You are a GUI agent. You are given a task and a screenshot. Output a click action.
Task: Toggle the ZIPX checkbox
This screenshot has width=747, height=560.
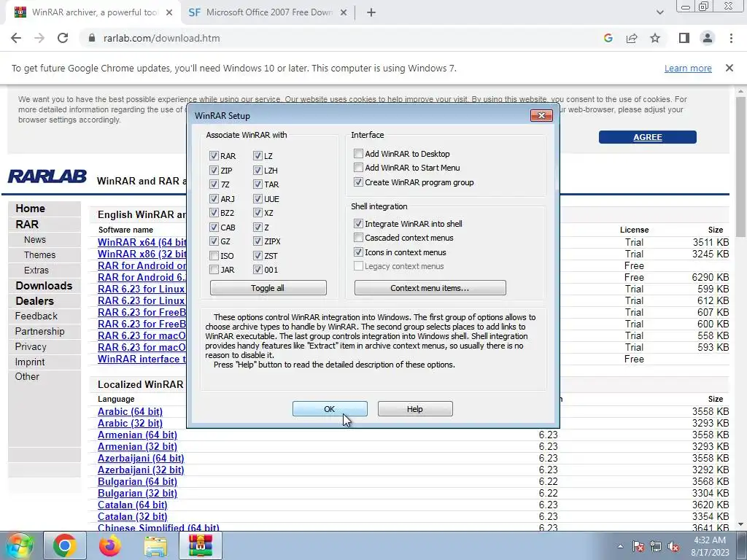(258, 241)
